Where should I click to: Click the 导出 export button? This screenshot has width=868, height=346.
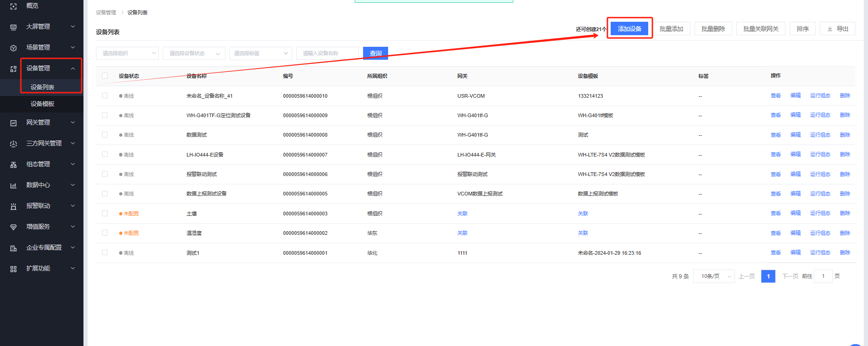[837, 29]
